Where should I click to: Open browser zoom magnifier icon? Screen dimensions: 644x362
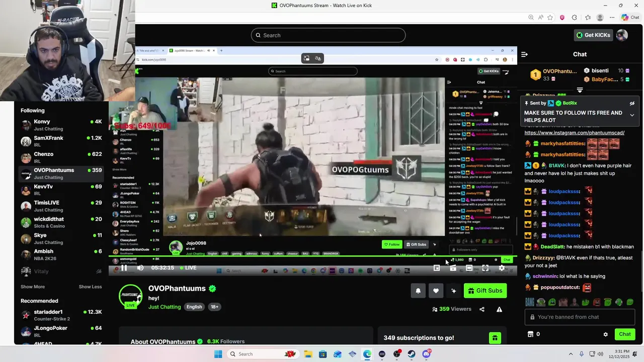pyautogui.click(x=531, y=18)
